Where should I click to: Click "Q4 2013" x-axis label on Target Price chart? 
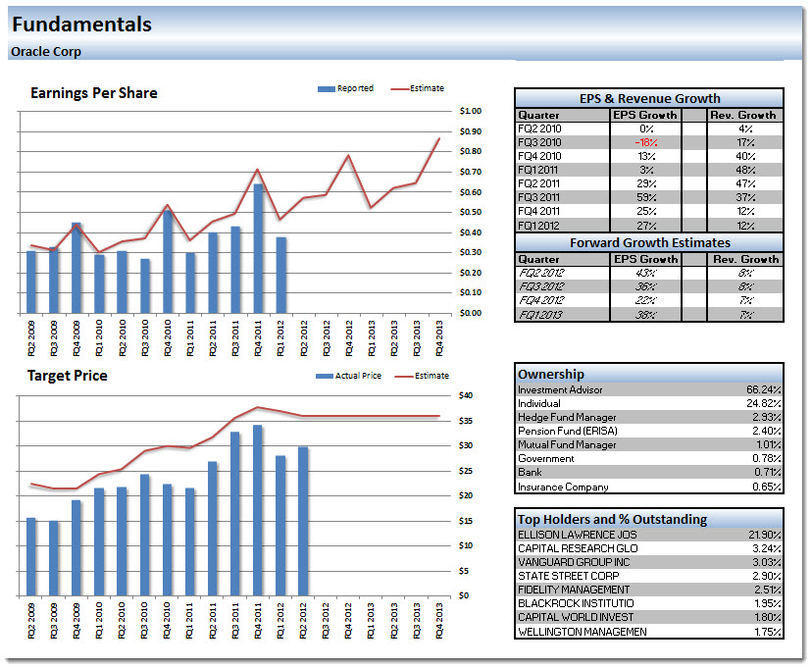click(439, 620)
